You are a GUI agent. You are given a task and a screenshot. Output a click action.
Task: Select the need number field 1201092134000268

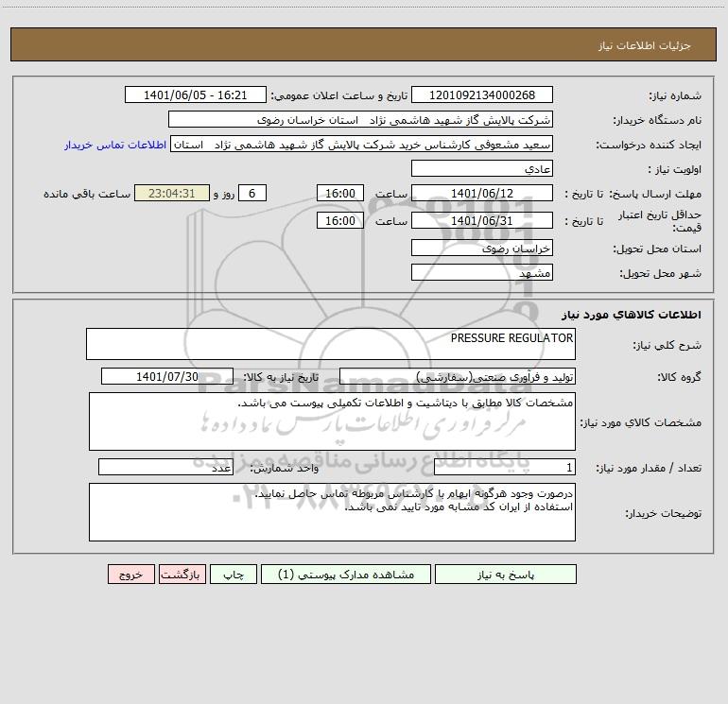482,94
